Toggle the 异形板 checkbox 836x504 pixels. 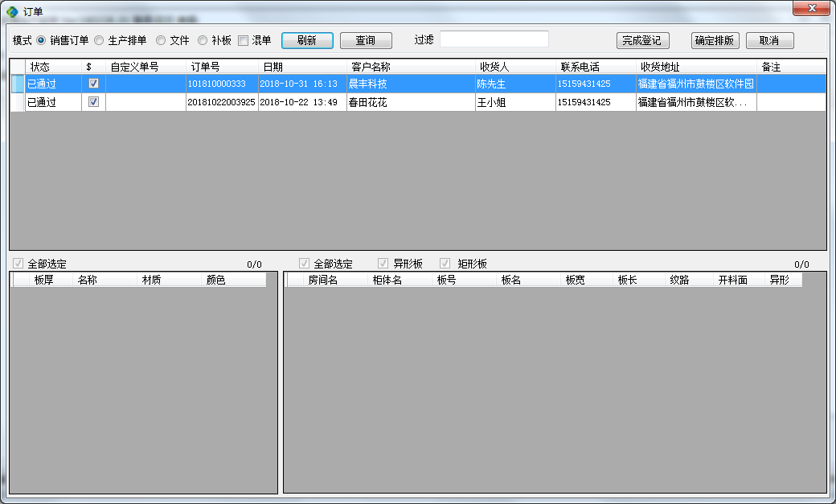coord(384,264)
